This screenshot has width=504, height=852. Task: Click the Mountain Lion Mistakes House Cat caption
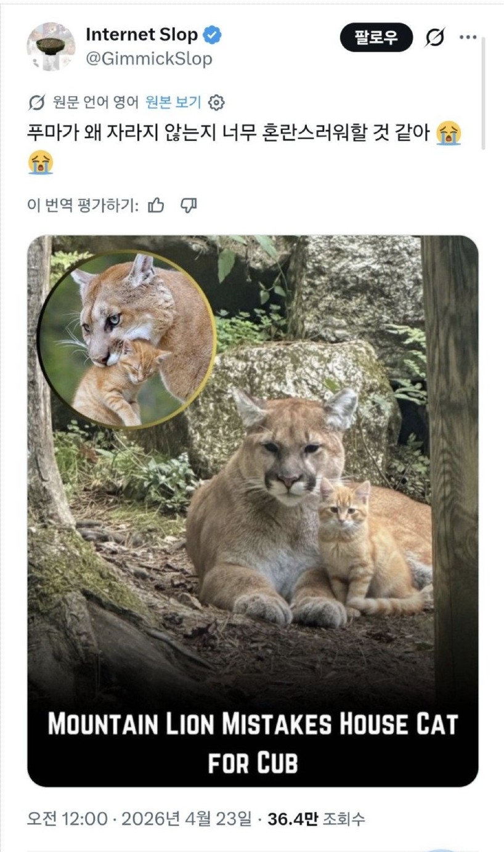[x=253, y=744]
